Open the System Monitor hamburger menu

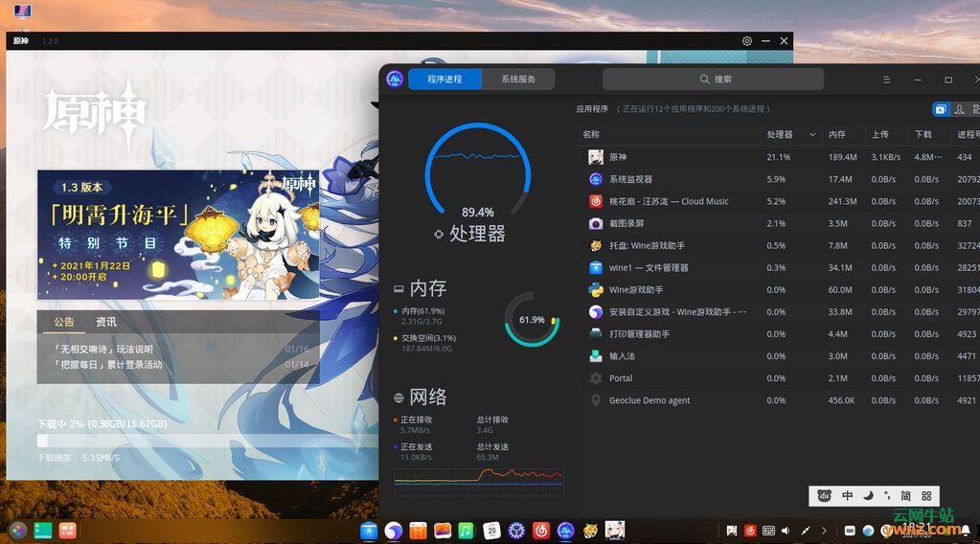886,79
